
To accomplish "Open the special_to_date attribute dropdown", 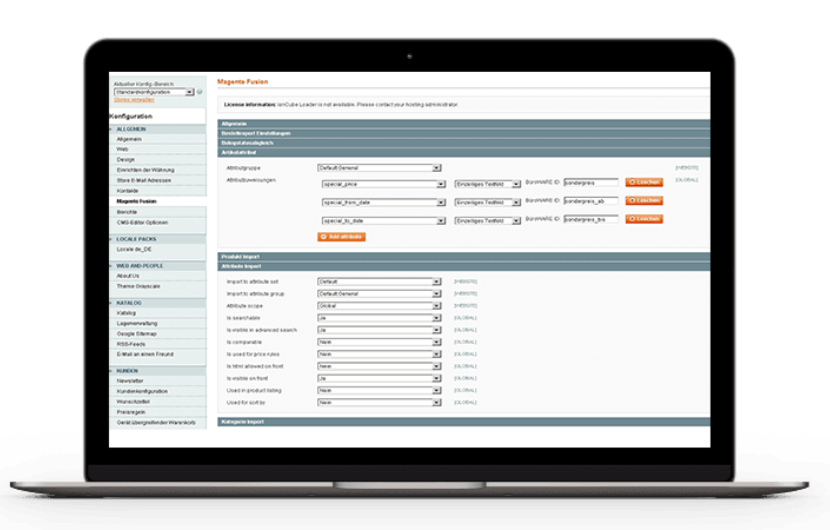I will click(x=384, y=221).
